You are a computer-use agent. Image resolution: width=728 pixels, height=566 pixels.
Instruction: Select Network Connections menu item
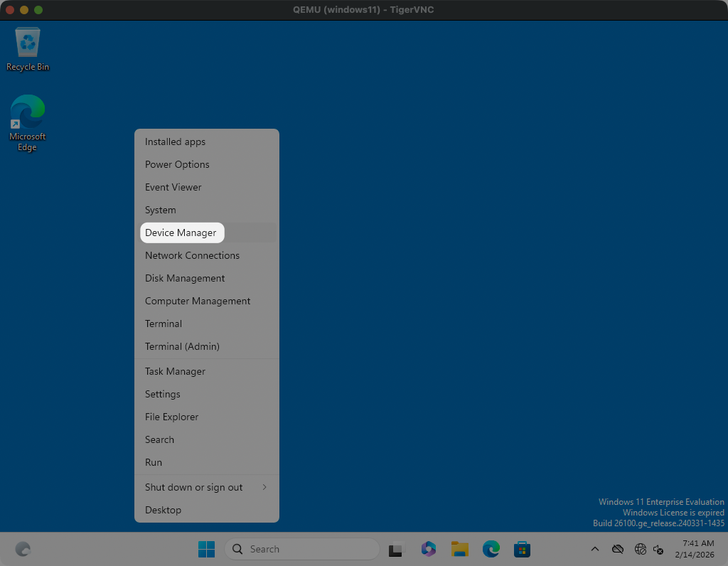pyautogui.click(x=192, y=255)
